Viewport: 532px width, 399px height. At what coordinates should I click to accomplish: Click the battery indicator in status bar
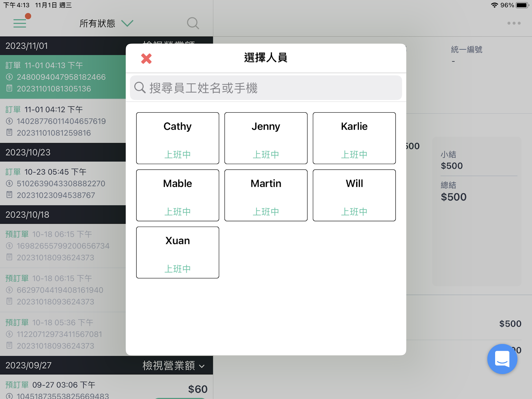[522, 5]
